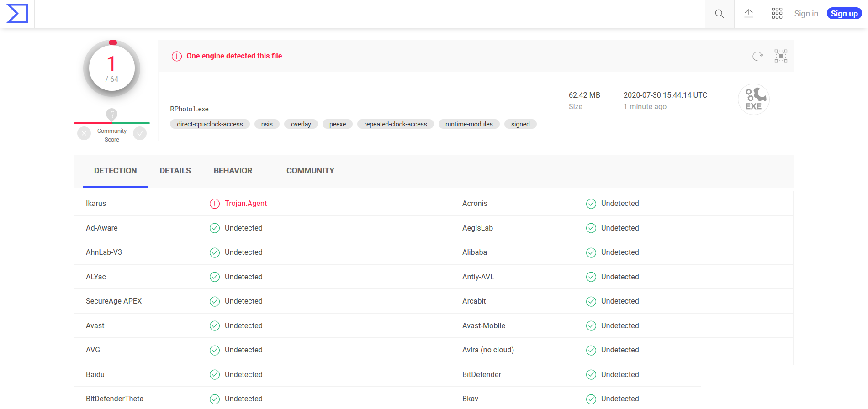Vote malicious with community X icon
868x409 pixels.
point(84,133)
